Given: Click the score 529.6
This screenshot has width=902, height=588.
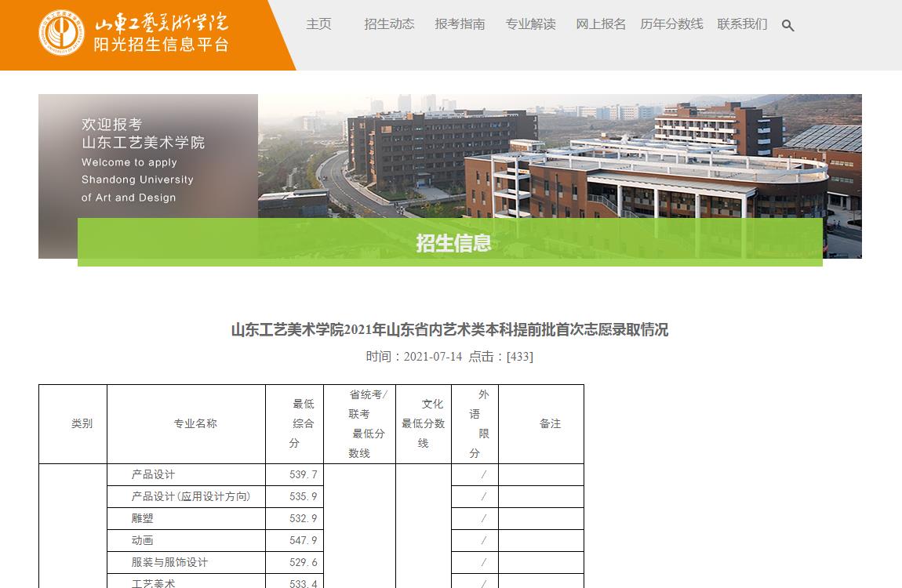Looking at the screenshot, I should point(304,562).
